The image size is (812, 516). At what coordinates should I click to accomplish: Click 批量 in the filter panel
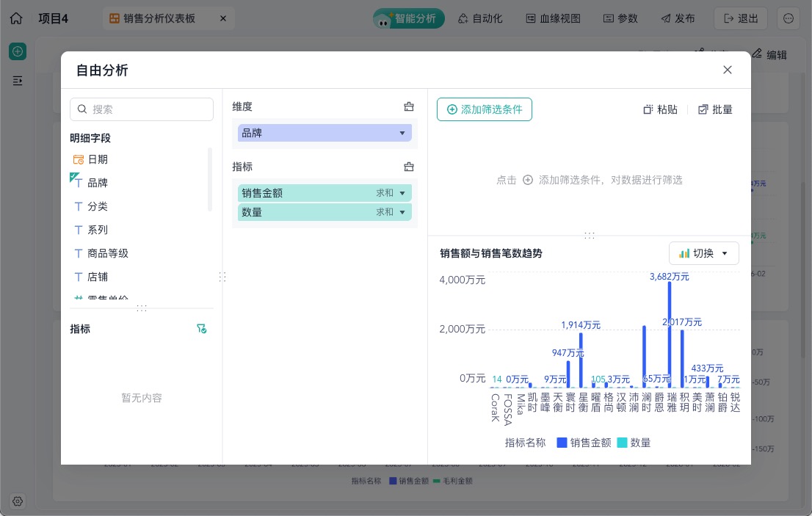click(x=715, y=109)
